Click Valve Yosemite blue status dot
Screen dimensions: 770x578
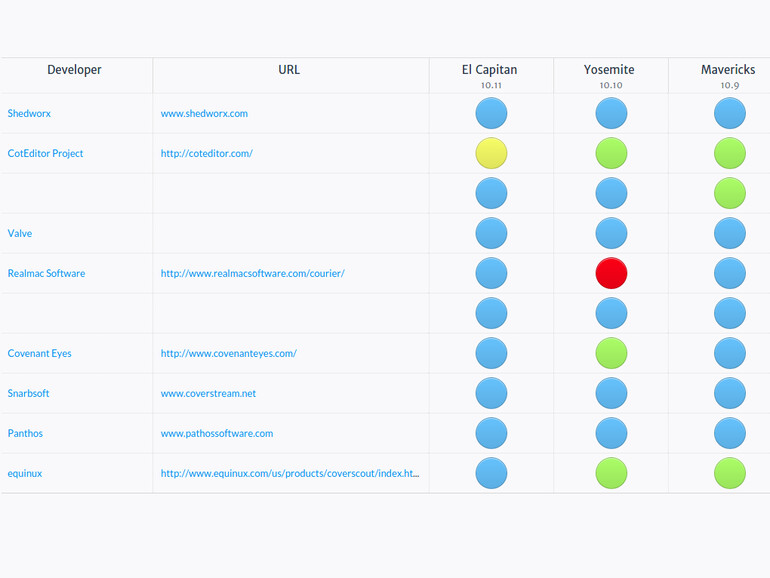tap(611, 233)
